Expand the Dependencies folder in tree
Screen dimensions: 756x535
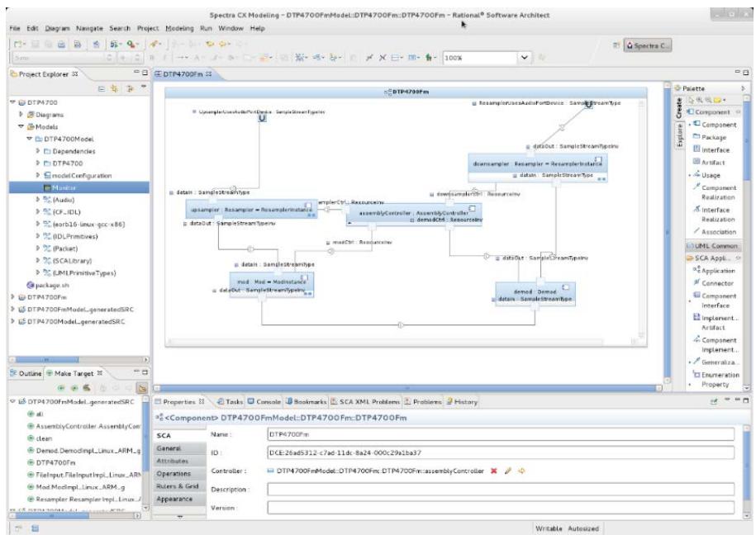(x=38, y=151)
